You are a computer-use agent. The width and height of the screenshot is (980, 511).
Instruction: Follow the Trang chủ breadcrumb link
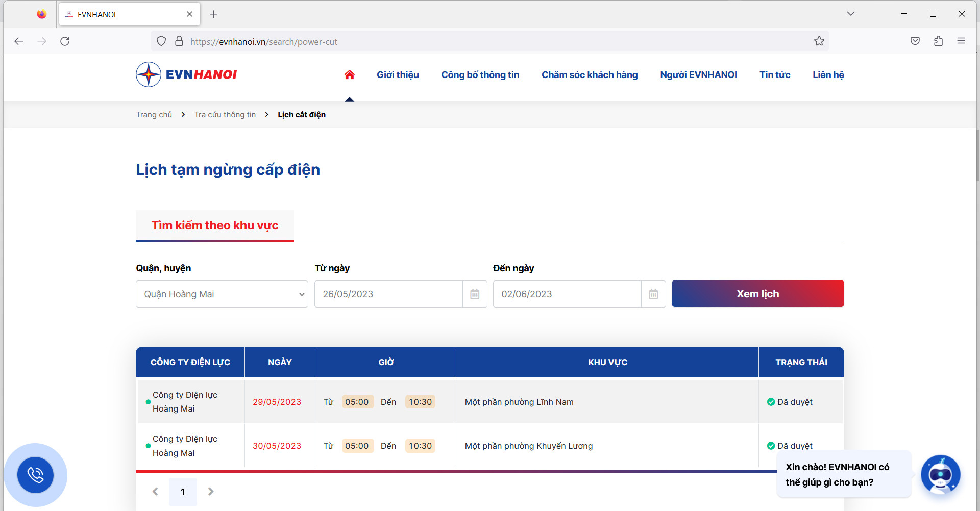pyautogui.click(x=154, y=115)
